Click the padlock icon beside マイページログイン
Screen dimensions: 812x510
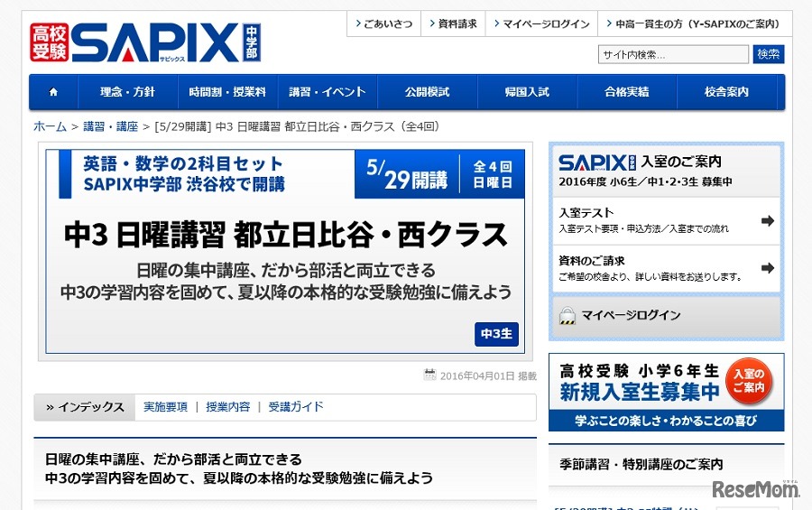[567, 315]
